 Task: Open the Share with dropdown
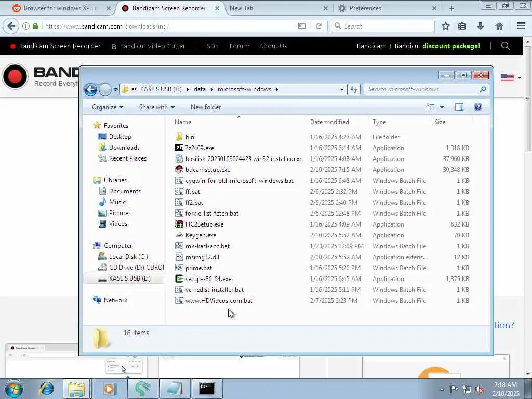pos(156,107)
